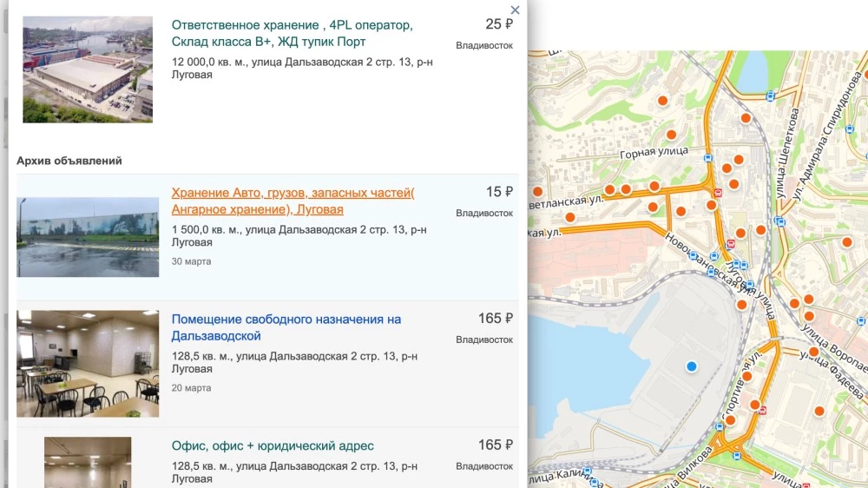The image size is (868, 488).
Task: Click the '1 500,0 кв. м.' address line
Action: point(299,236)
